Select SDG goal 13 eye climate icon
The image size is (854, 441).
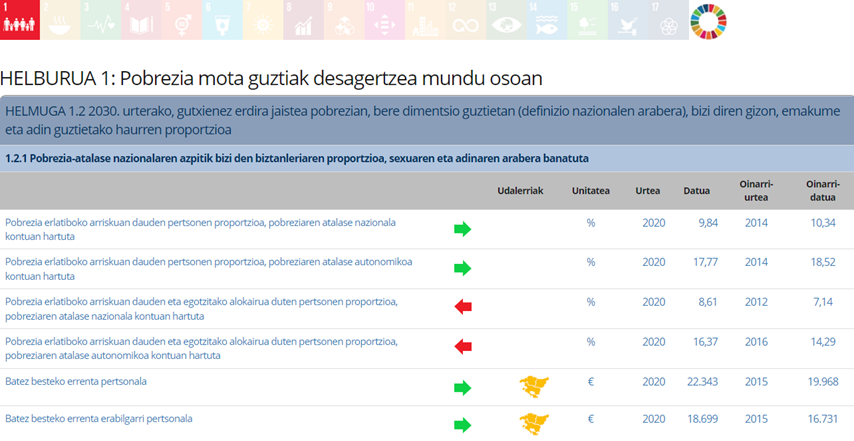point(506,20)
